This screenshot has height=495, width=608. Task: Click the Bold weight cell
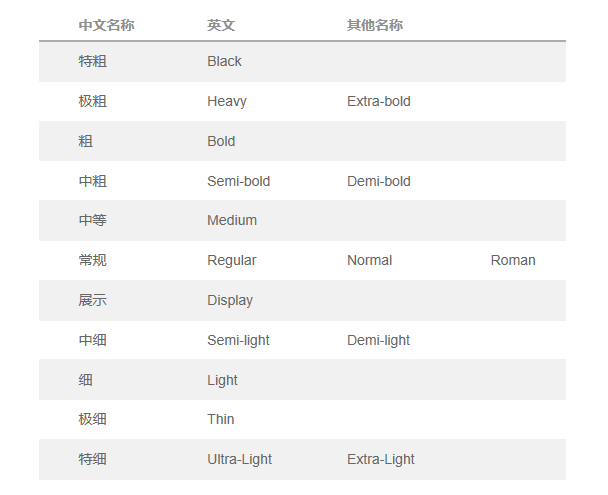(221, 141)
